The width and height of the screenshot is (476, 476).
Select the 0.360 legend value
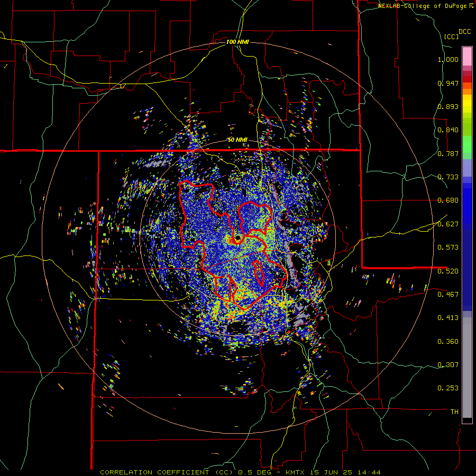point(448,342)
